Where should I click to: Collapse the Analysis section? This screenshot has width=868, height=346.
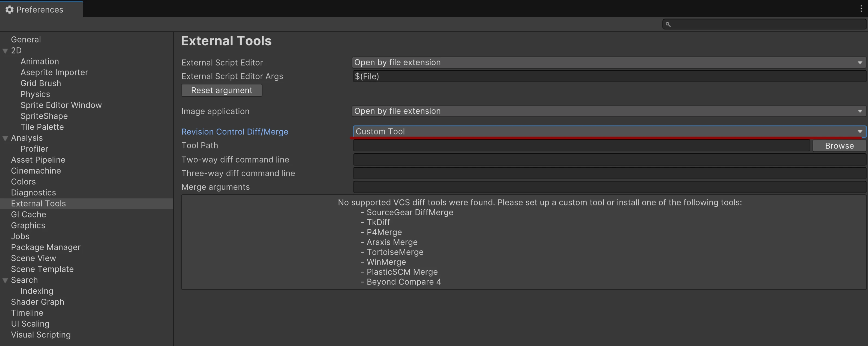point(5,138)
